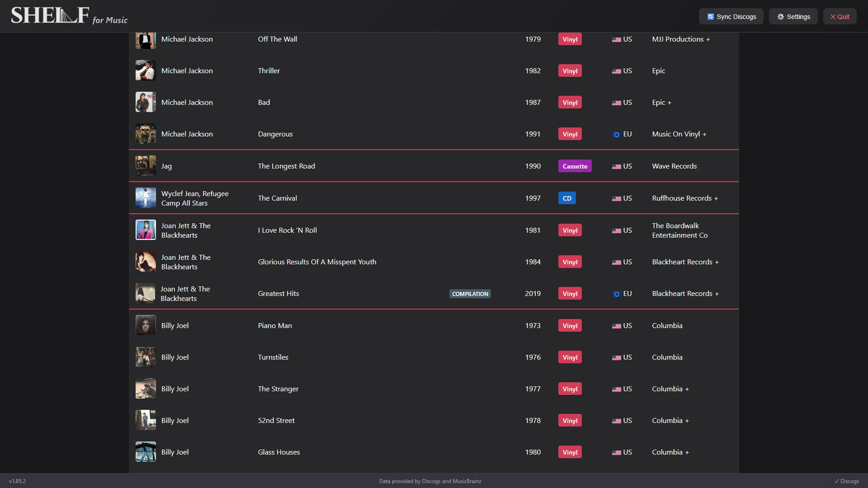The height and width of the screenshot is (488, 868).
Task: Click the CD format badge for The Carnival
Action: pyautogui.click(x=567, y=198)
